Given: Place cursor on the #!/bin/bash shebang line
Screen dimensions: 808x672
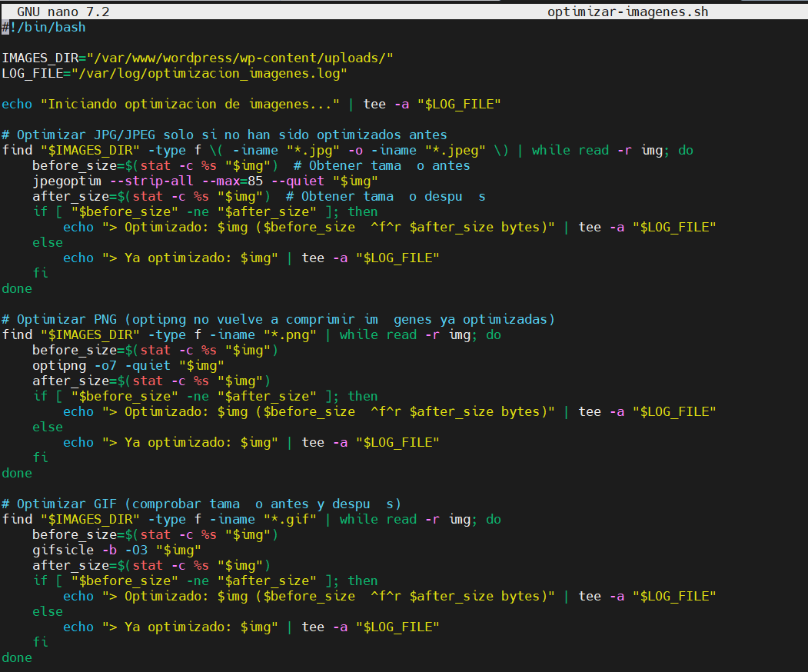Looking at the screenshot, I should click(x=44, y=27).
